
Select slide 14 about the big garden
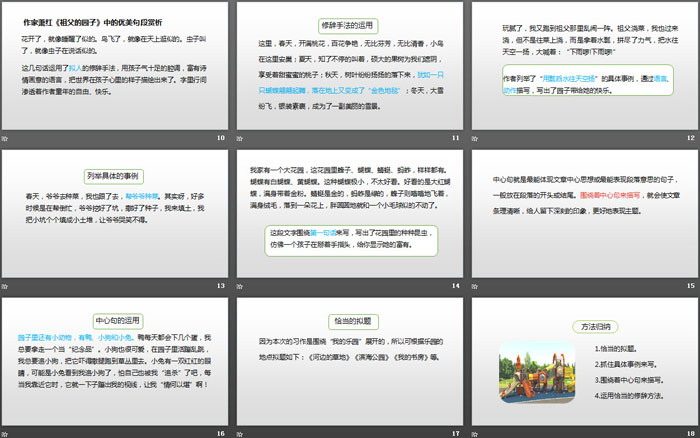(350, 212)
